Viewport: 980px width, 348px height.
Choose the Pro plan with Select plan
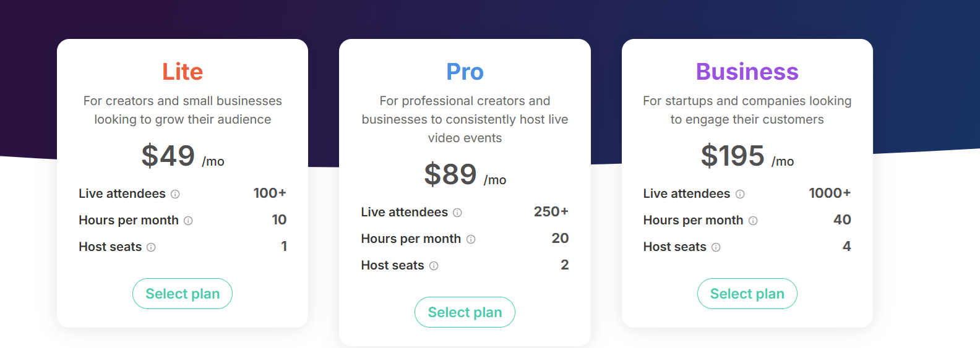coord(465,312)
